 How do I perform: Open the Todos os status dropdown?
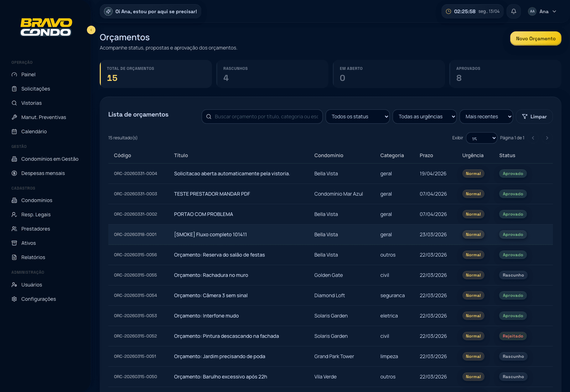[x=357, y=117]
